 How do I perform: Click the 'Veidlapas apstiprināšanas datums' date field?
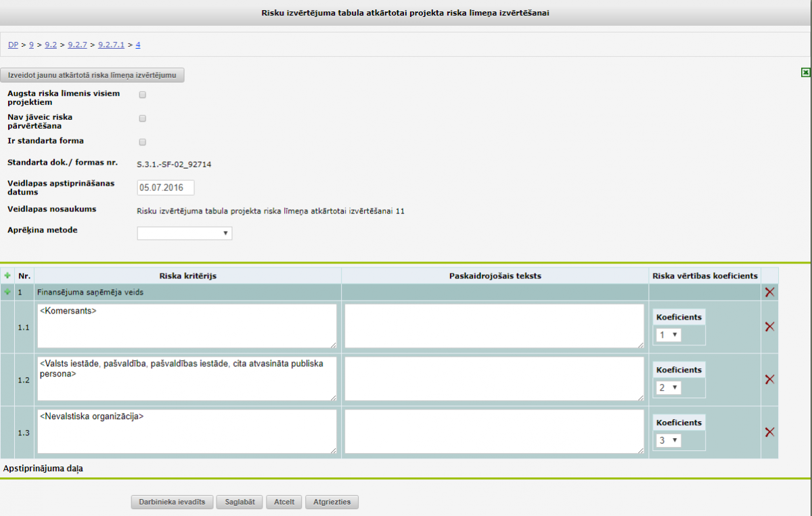(x=165, y=188)
